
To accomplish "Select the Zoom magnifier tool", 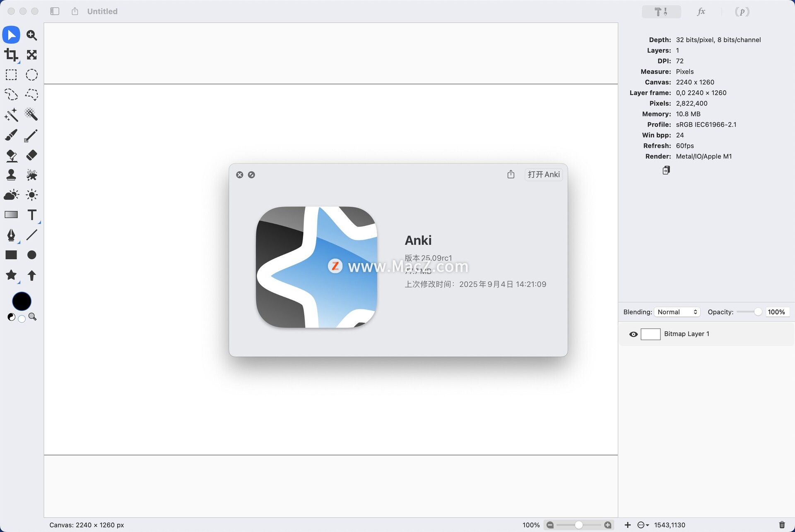I will pos(31,35).
